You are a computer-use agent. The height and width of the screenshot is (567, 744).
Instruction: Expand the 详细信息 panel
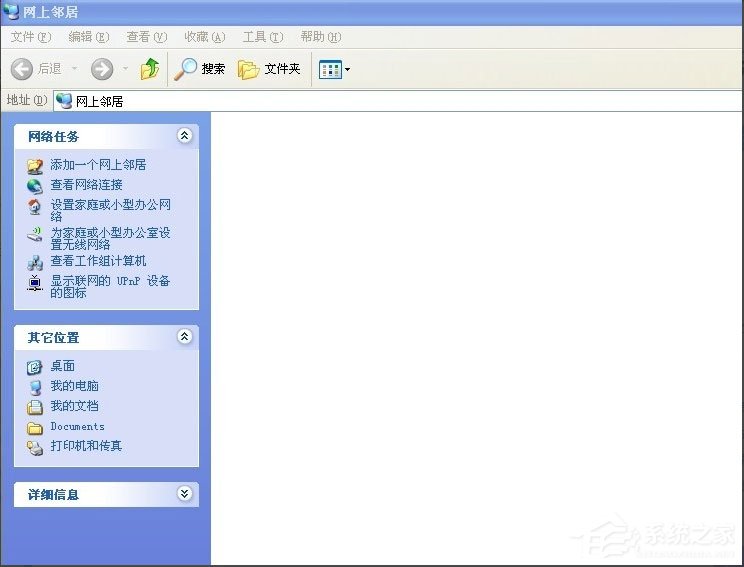coord(184,494)
